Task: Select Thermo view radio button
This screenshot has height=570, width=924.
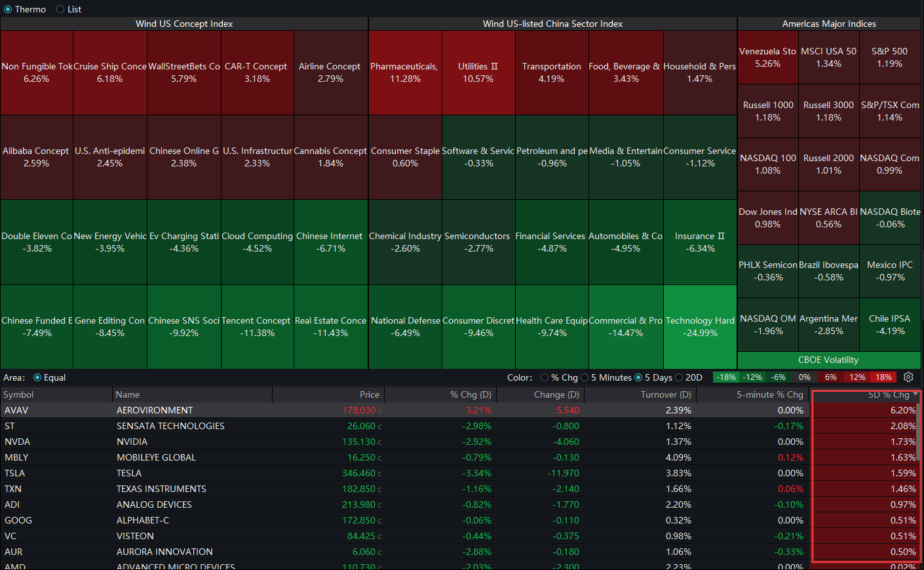Action: 8,9
